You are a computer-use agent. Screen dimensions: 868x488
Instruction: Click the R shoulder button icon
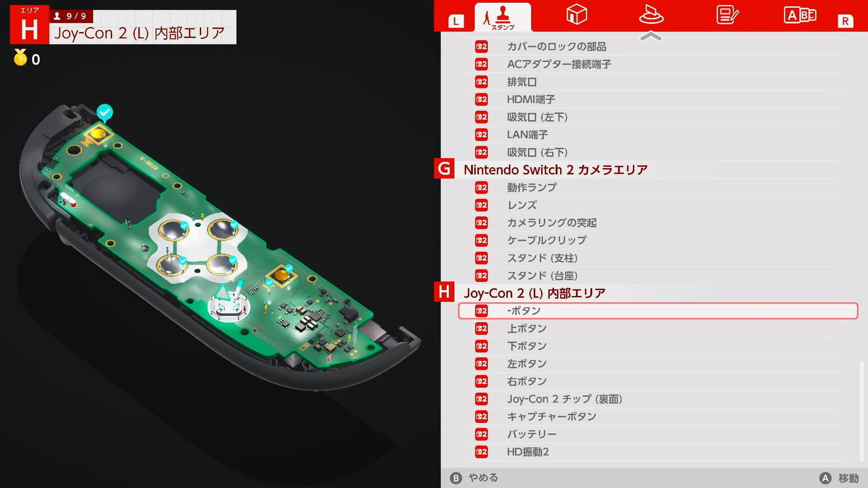pos(845,21)
